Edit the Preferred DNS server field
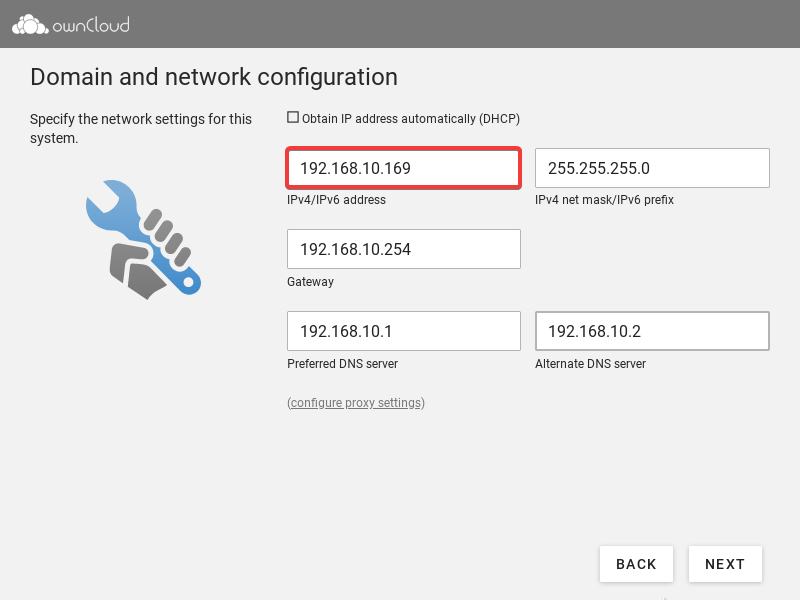This screenshot has width=800, height=600. [403, 331]
